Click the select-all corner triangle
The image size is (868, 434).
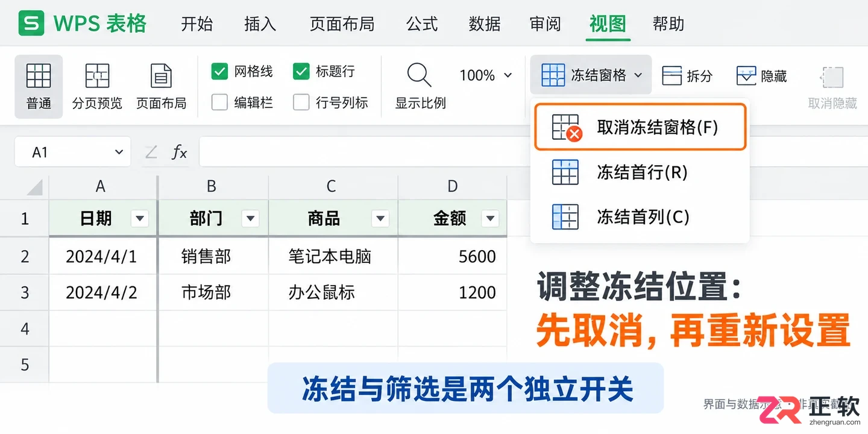pyautogui.click(x=34, y=187)
